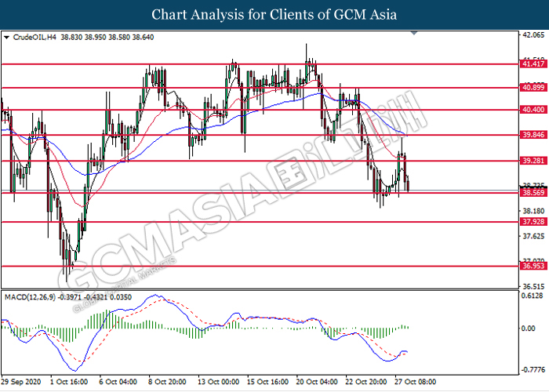Click the 42.065 price axis value
This screenshot has width=549, height=392.
point(533,34)
